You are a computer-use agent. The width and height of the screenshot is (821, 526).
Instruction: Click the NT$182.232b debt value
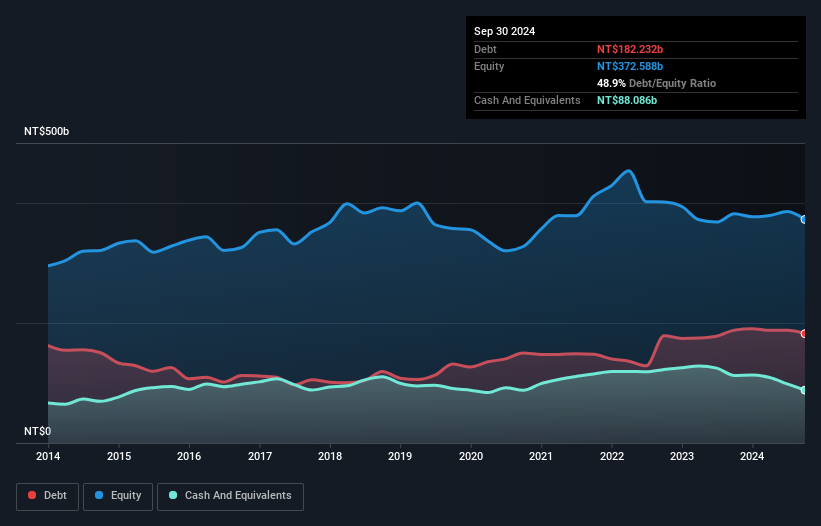pyautogui.click(x=630, y=49)
